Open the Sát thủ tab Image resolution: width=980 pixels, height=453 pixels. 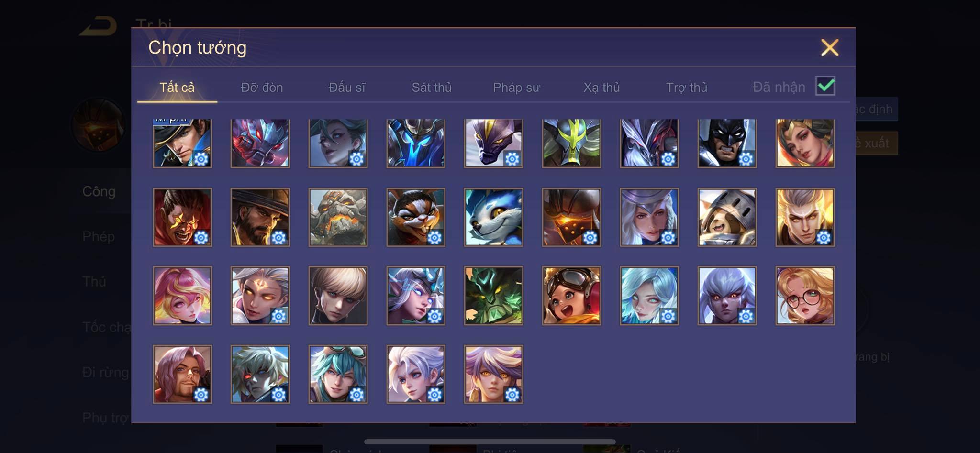point(432,88)
